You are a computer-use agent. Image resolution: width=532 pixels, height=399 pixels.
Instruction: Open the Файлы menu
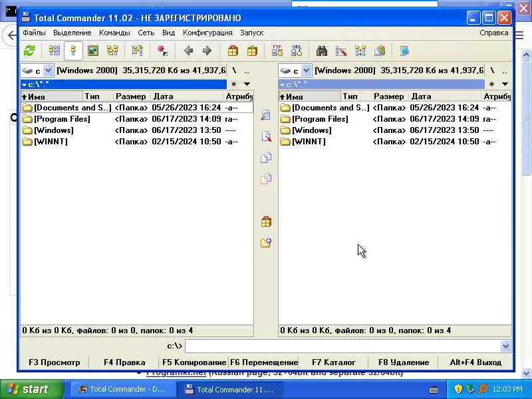tap(35, 33)
